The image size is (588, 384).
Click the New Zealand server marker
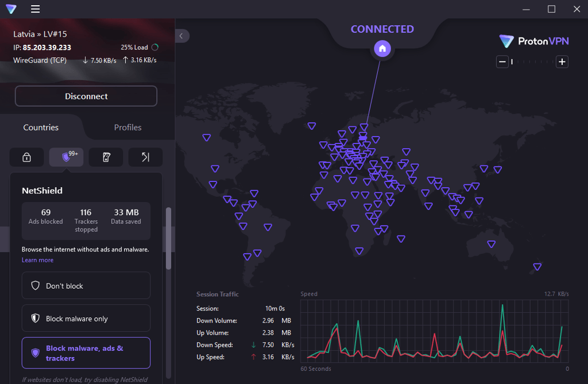(x=537, y=267)
